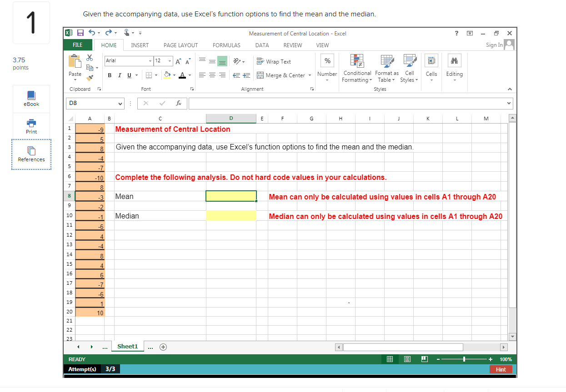Open the References panel

31,154
